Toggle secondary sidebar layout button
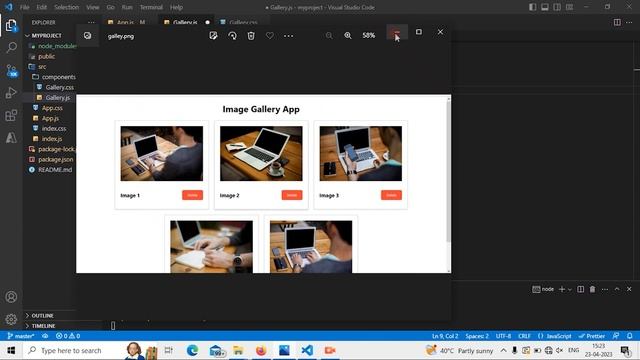Screen dimensions: 640x360 pos(557,7)
